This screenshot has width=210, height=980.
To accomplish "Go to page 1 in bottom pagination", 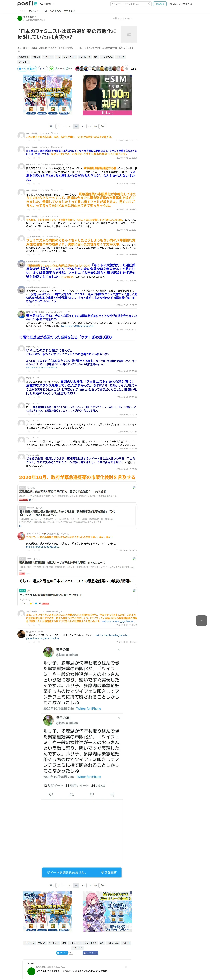I will [x=59, y=885].
